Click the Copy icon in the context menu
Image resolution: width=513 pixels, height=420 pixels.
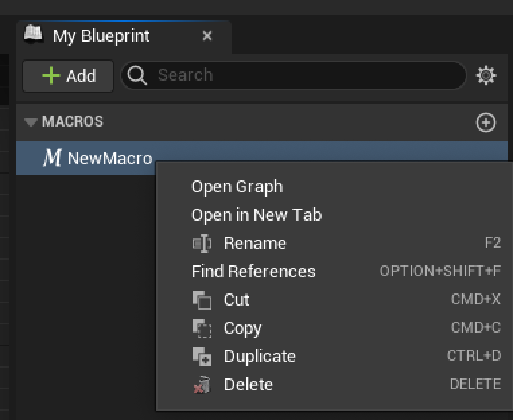202,328
